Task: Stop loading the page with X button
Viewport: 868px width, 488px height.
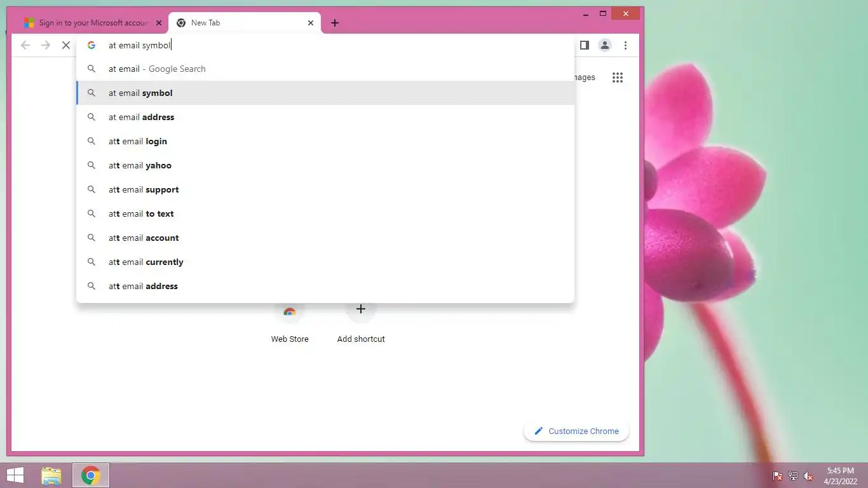Action: click(x=65, y=45)
